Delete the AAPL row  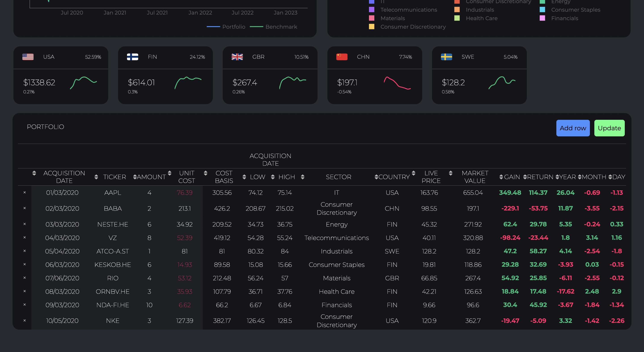tap(25, 192)
